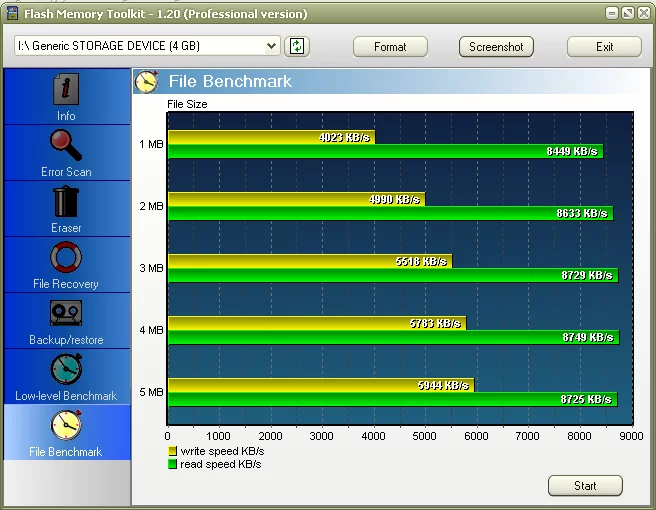Click the 'File Size' axis title
The height and width of the screenshot is (510, 656).
point(187,104)
